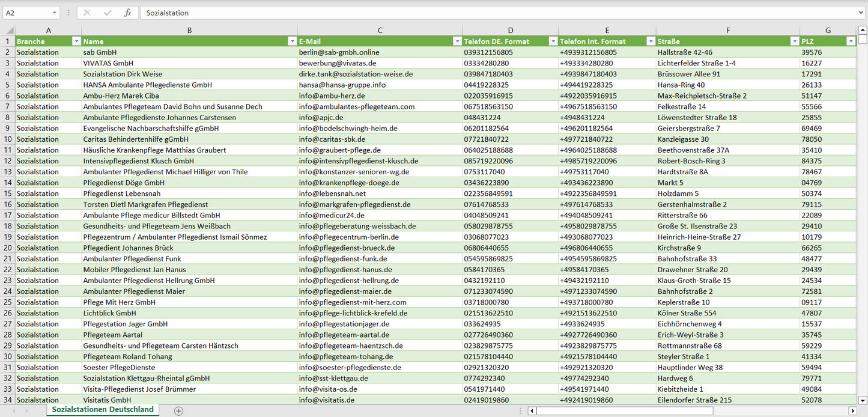Click the Cancel X icon in formula bar
The image size is (868, 417).
pyautogui.click(x=87, y=13)
